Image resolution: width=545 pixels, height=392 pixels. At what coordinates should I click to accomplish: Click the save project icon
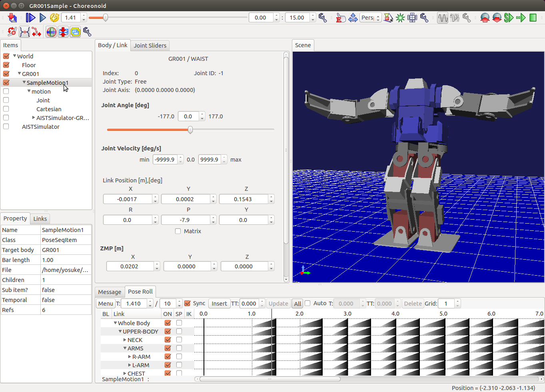click(12, 18)
